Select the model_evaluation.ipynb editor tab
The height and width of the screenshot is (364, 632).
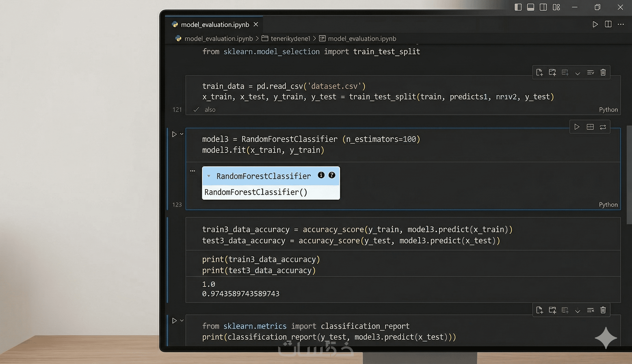[x=215, y=25]
